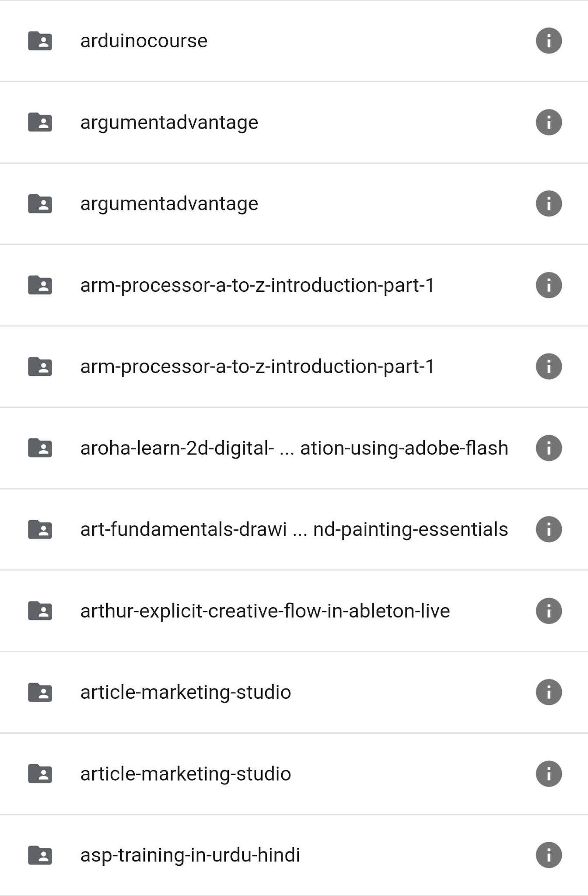
Task: Click folder icon next to arthur-explicit-creative-flow-in-ableton-live
Action: [40, 611]
